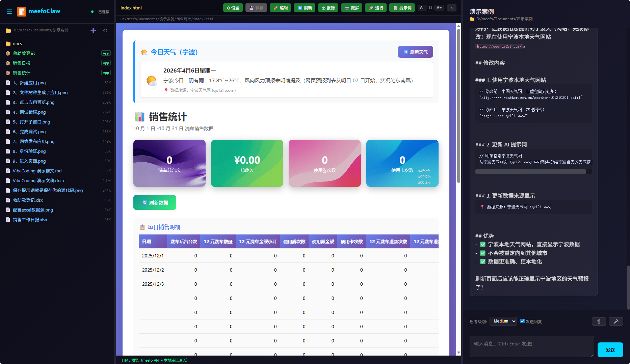The height and width of the screenshot is (364, 630).
Task: Enable the 发送回复 checkbox
Action: coord(522,321)
